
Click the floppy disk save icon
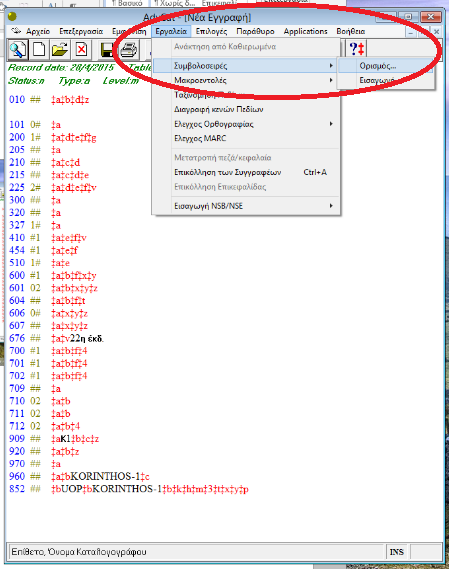(107, 49)
